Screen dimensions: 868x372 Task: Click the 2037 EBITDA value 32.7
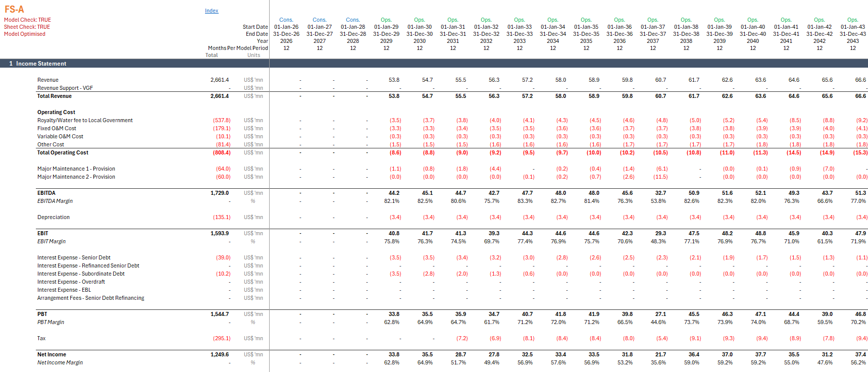[660, 193]
